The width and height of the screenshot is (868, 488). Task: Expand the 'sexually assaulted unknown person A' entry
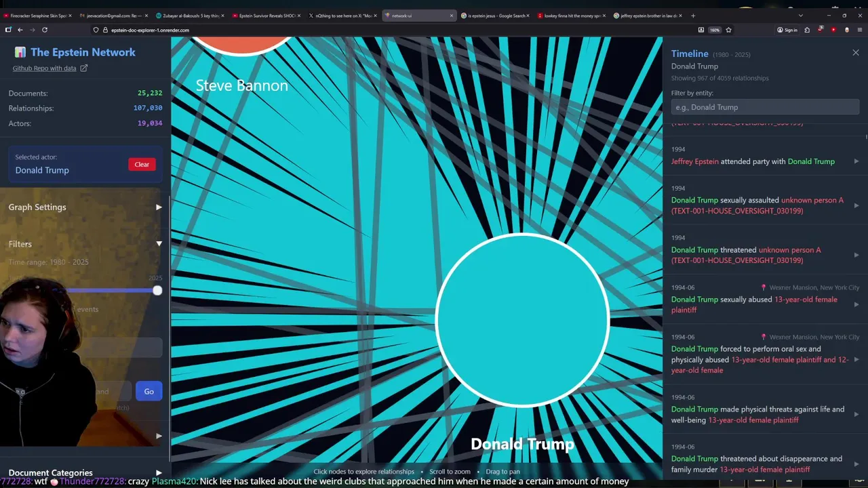click(856, 205)
